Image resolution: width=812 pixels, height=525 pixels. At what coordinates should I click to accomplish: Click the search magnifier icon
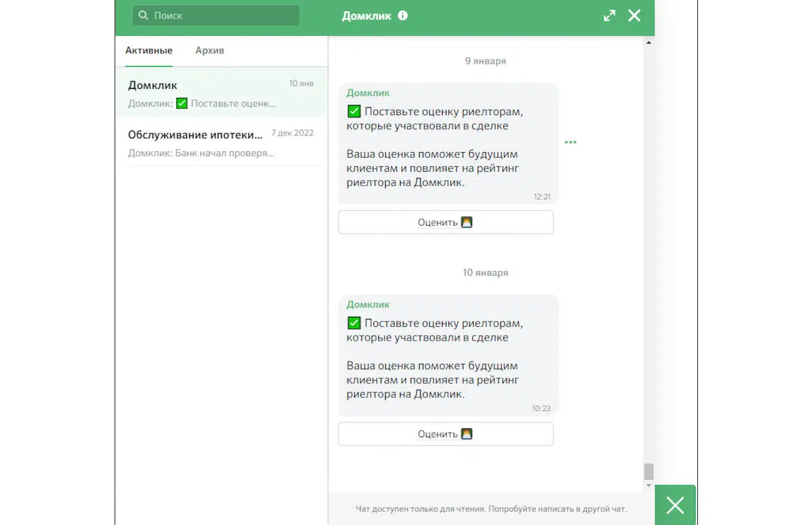(143, 16)
